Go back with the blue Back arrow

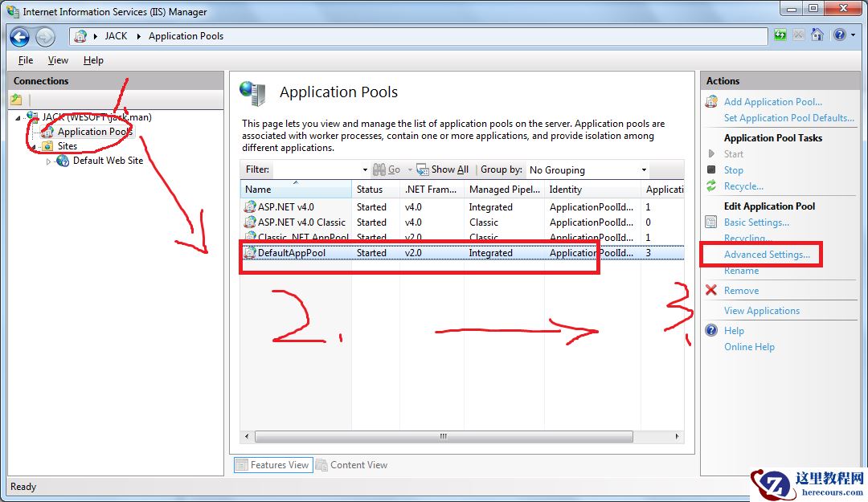click(19, 37)
